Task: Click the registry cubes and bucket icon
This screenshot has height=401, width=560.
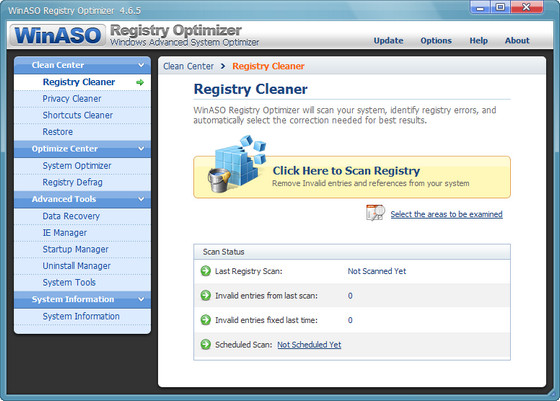Action: (x=237, y=164)
